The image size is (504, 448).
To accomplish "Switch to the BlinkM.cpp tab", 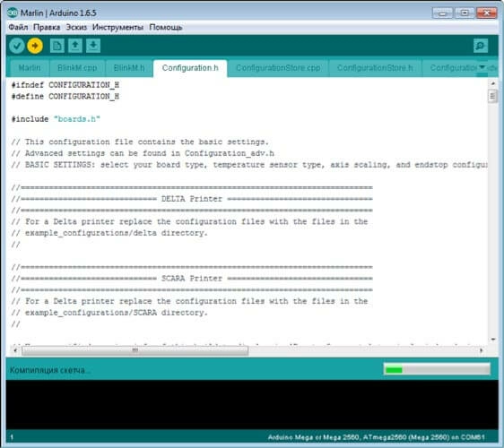I will (x=77, y=68).
